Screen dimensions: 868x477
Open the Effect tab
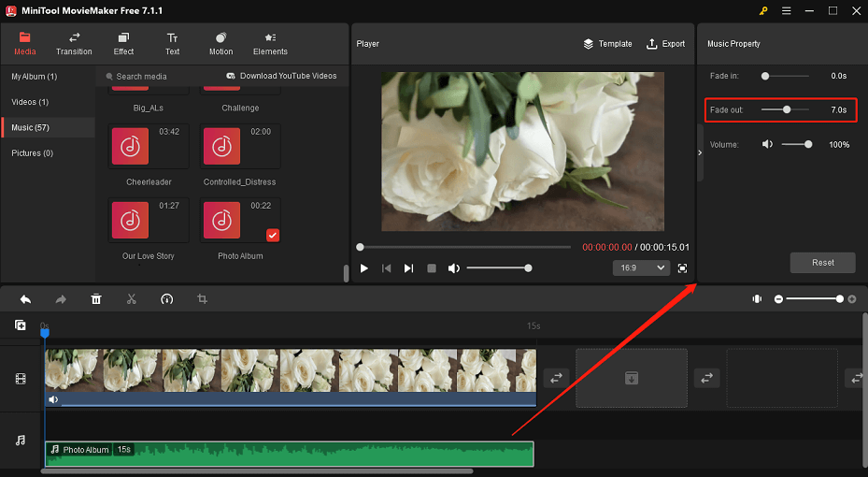tap(123, 44)
